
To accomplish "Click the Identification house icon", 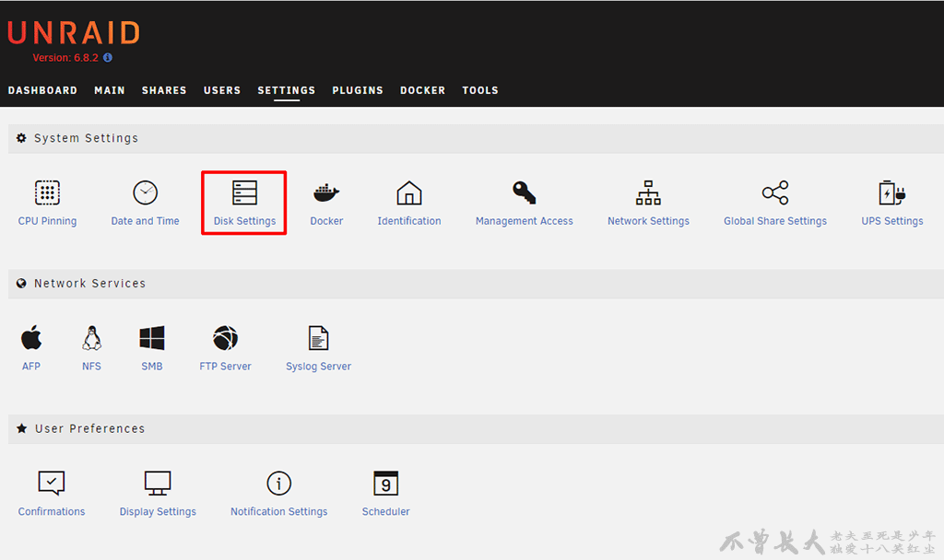I will 409,193.
